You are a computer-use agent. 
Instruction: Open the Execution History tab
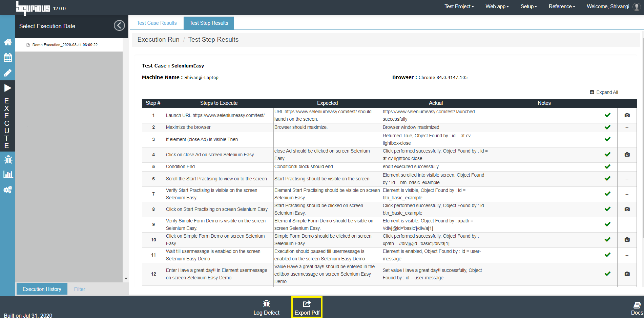[x=42, y=289]
